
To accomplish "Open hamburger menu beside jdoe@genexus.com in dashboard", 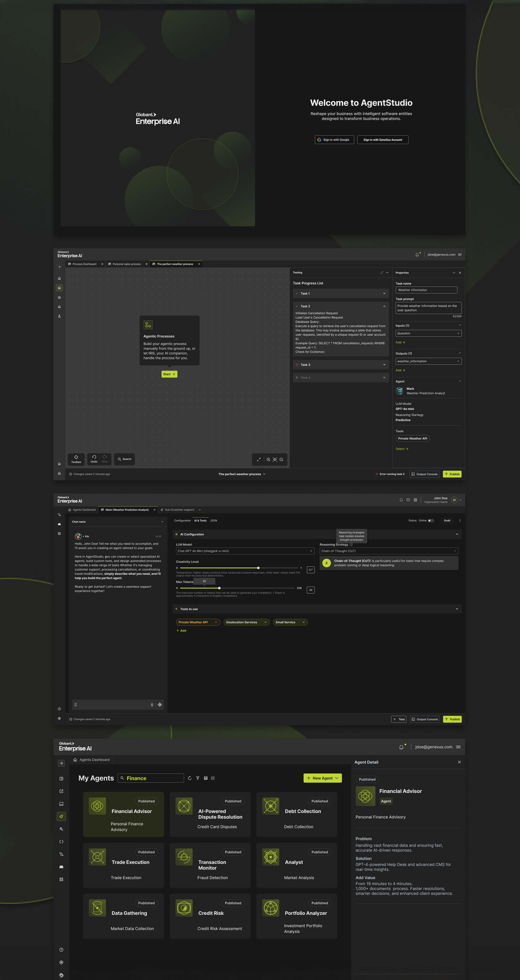I will (458, 747).
